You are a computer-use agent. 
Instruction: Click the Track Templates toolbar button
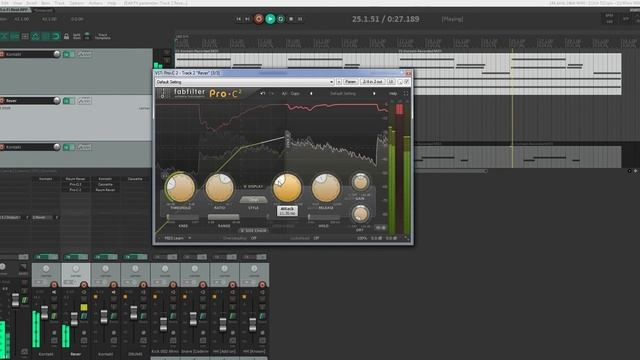102,36
